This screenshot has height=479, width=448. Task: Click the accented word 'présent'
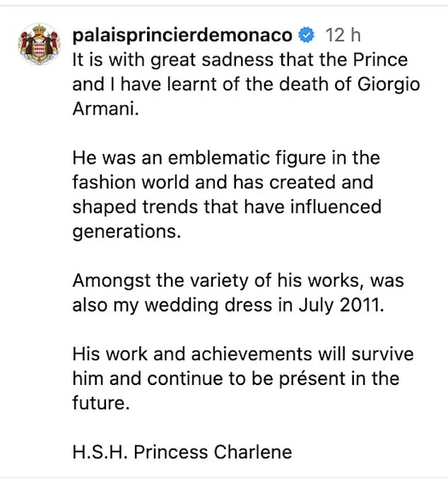coord(312,379)
